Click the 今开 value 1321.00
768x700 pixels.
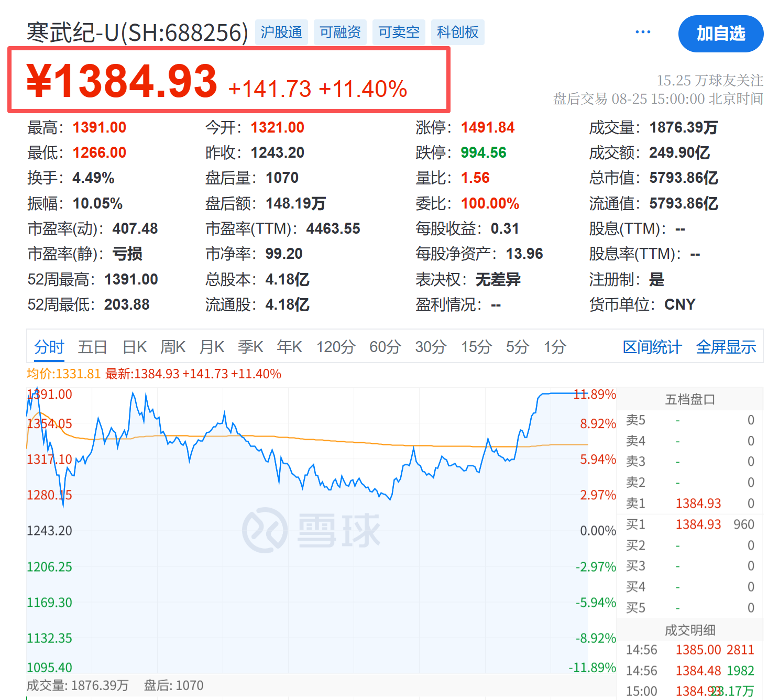click(278, 127)
